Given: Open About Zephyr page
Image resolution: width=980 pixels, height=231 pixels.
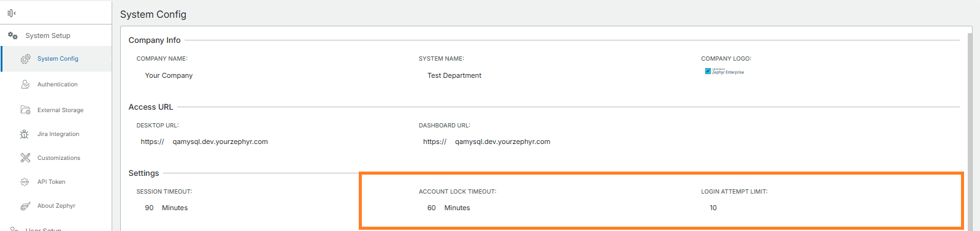Looking at the screenshot, I should tap(56, 206).
